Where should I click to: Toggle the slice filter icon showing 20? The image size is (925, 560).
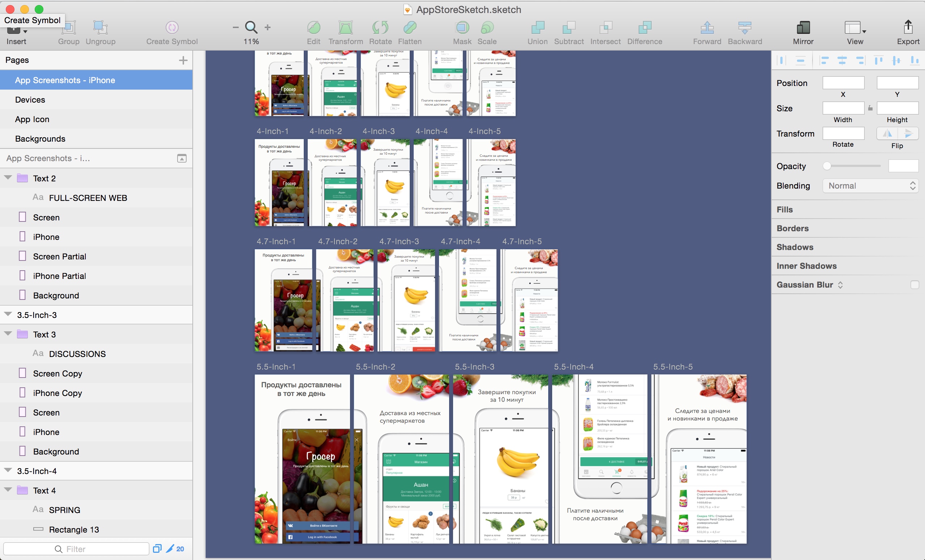[x=175, y=549]
